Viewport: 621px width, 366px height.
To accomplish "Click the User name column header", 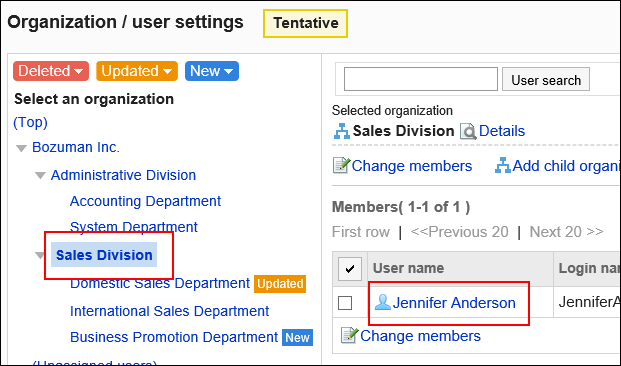I will pyautogui.click(x=408, y=268).
